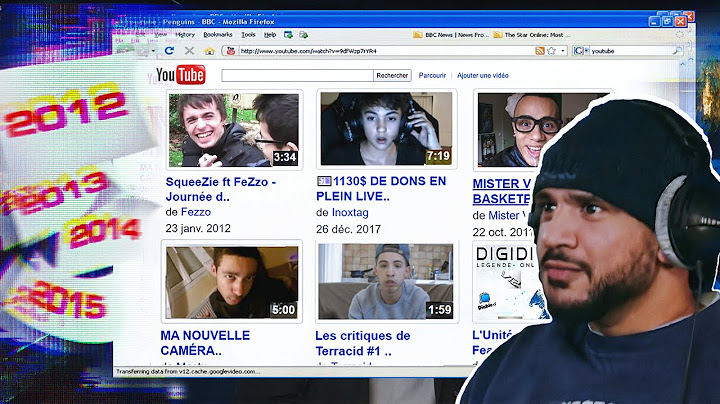The height and width of the screenshot is (404, 720).
Task: Click the 7:19 Inoxtag video thumbnail
Action: [x=386, y=129]
